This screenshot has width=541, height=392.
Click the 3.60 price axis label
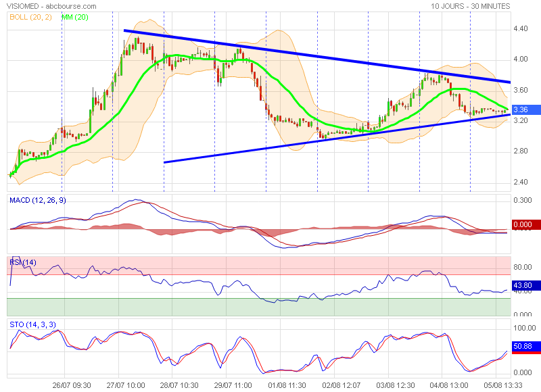click(x=521, y=90)
